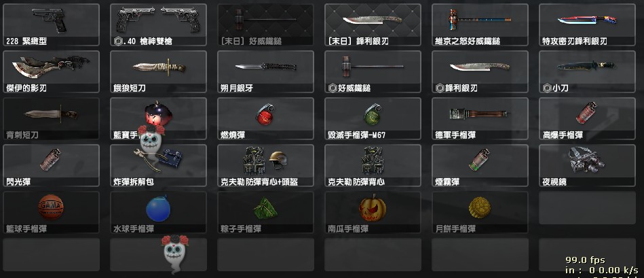644x278 pixels.
Task: Choose the 朔月銀牙 dagger
Action: tap(265, 71)
